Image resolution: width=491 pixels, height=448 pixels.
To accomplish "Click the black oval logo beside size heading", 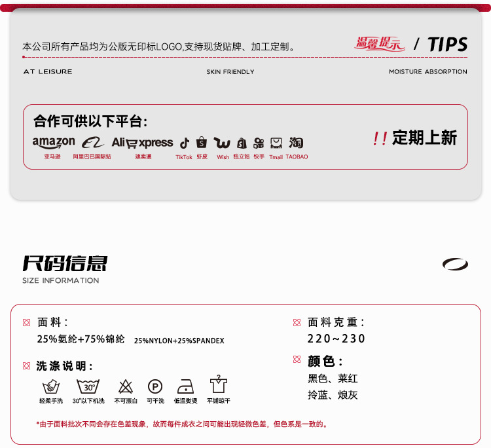I will click(x=455, y=264).
